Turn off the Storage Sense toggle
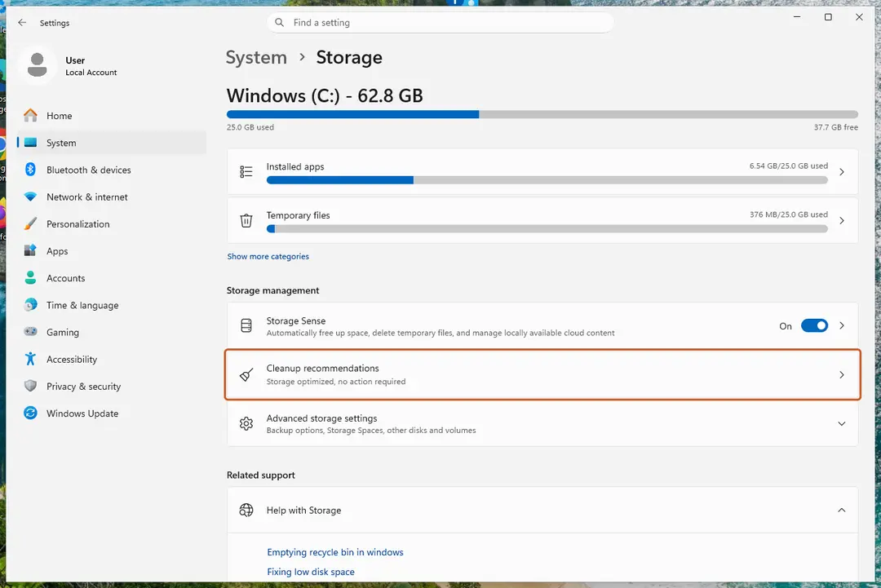Image resolution: width=881 pixels, height=588 pixels. coord(814,325)
